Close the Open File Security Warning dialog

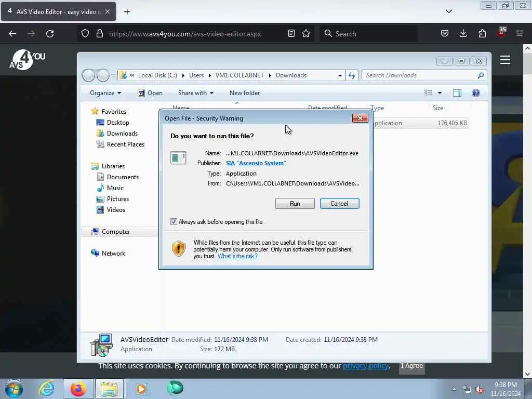point(360,118)
